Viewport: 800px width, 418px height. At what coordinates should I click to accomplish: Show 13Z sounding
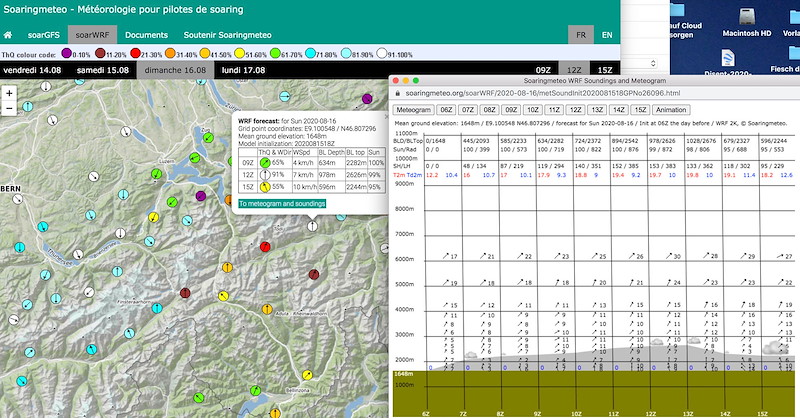(597, 110)
